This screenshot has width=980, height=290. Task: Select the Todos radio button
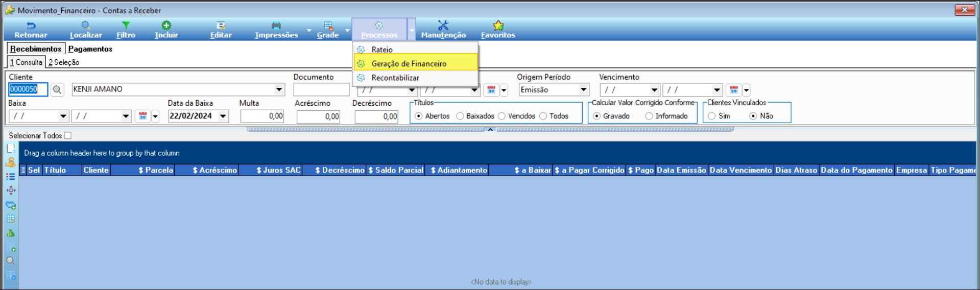click(543, 116)
